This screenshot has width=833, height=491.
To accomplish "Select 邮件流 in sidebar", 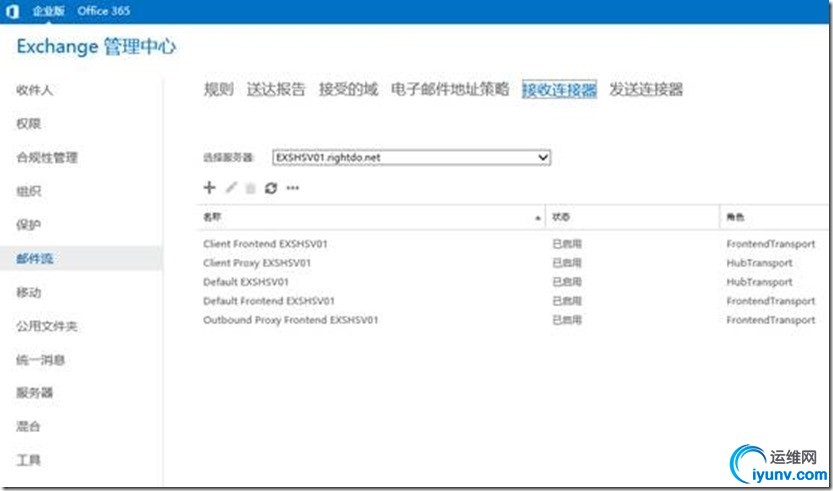I will pyautogui.click(x=81, y=259).
